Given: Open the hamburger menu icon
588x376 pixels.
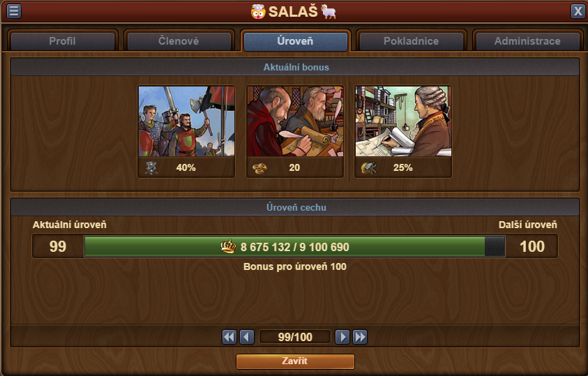Looking at the screenshot, I should coord(14,11).
